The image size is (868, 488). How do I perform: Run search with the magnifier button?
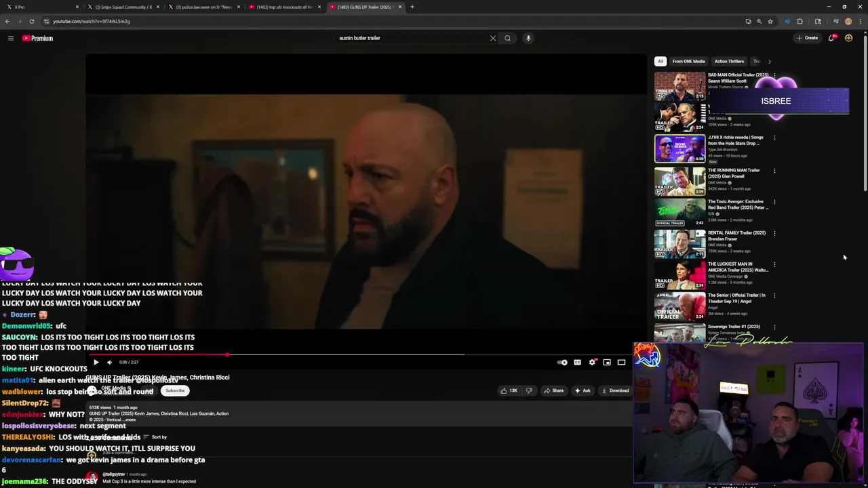click(507, 38)
